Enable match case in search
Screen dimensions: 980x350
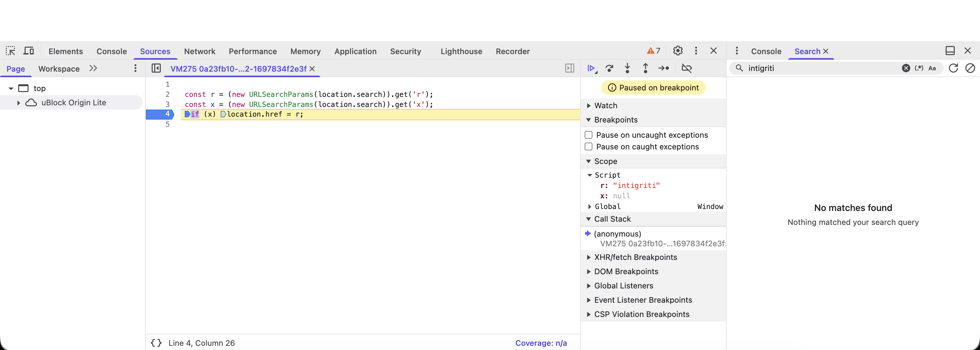[x=932, y=68]
